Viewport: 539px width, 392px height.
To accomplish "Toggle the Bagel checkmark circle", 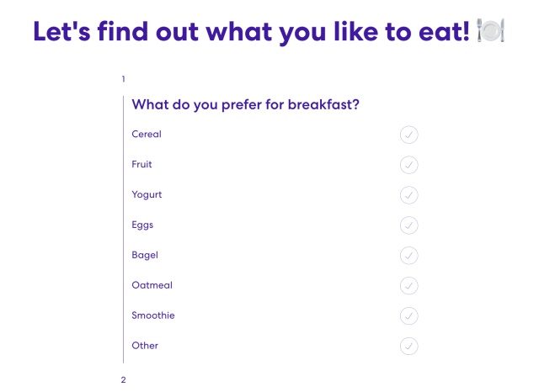I will point(409,255).
